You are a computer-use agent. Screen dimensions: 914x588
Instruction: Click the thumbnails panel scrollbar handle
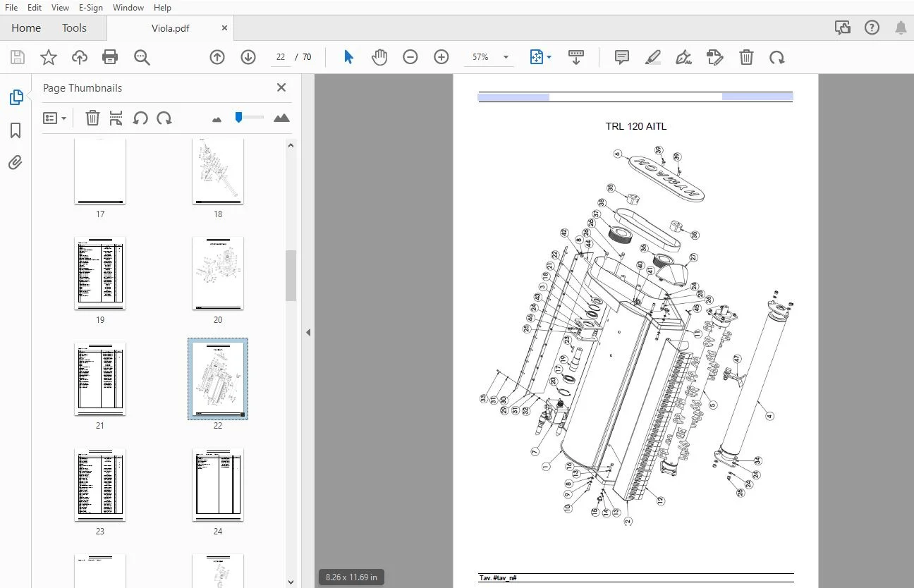[x=291, y=275]
